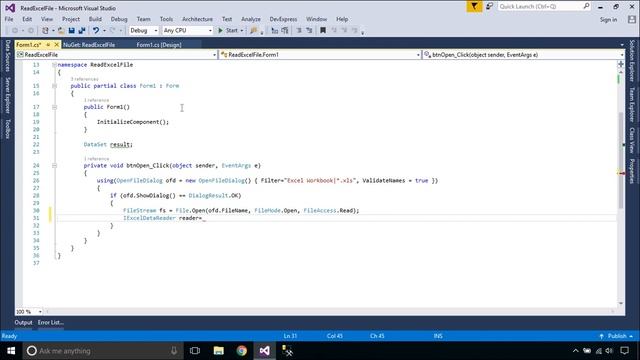Click the Task View taskbar icon

[195, 351]
